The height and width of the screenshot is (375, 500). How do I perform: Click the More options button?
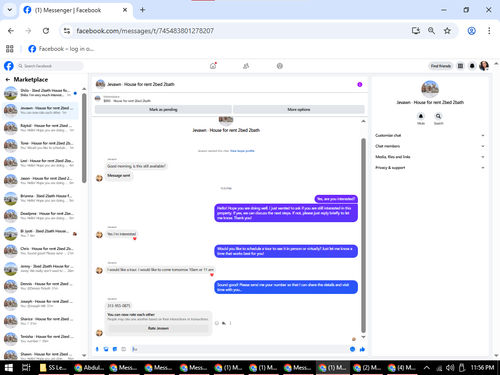(x=299, y=109)
